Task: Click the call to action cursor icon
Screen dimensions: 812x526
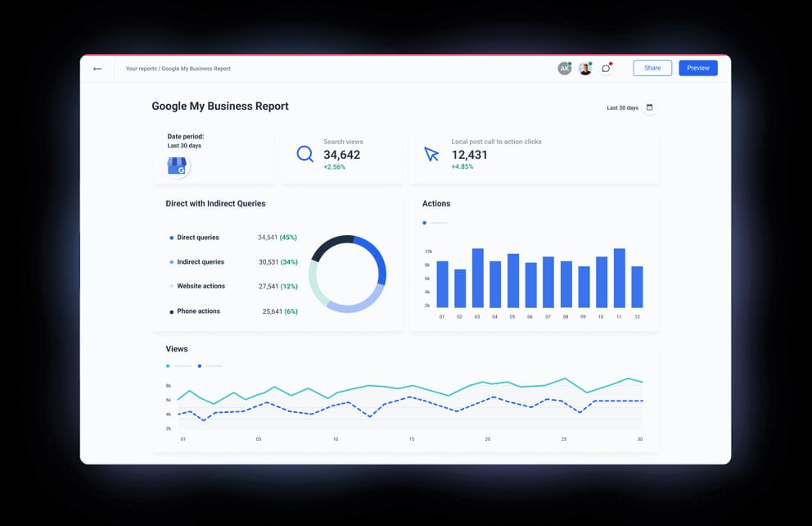Action: (431, 154)
